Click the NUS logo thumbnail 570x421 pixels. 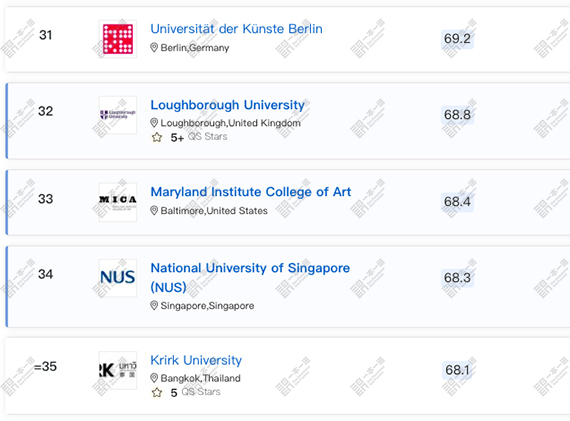[118, 278]
